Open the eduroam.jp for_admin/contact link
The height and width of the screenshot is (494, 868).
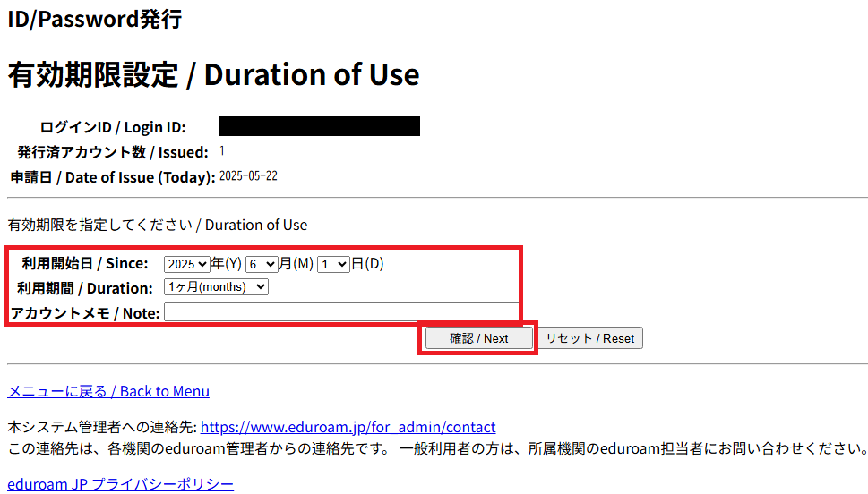[x=348, y=427]
